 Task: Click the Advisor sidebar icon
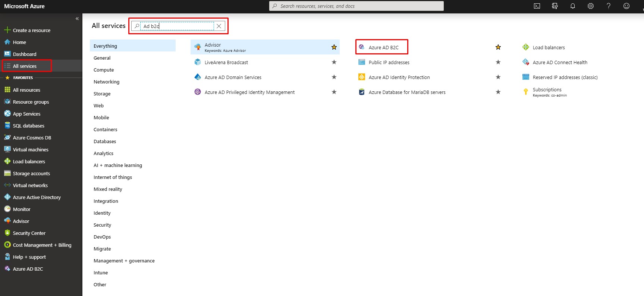[x=7, y=221]
